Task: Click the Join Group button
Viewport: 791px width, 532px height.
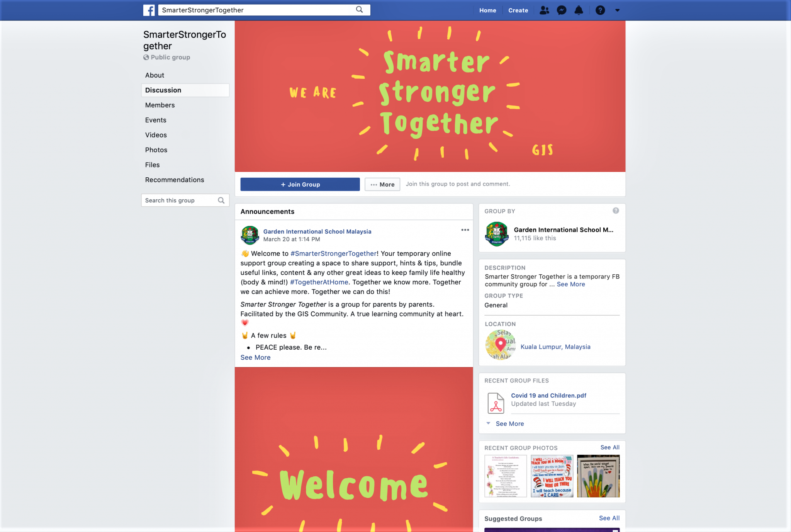Action: (300, 185)
